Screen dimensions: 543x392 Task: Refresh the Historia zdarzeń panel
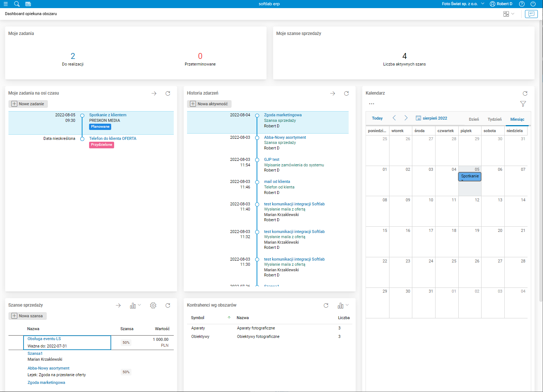click(x=346, y=93)
